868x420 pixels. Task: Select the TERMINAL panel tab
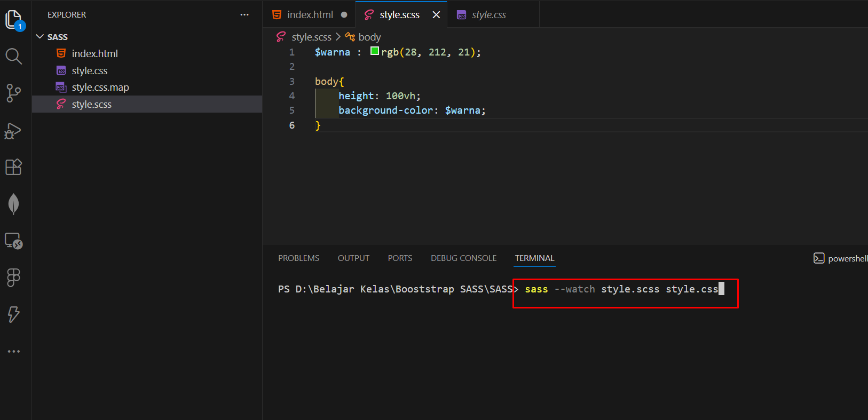[534, 258]
